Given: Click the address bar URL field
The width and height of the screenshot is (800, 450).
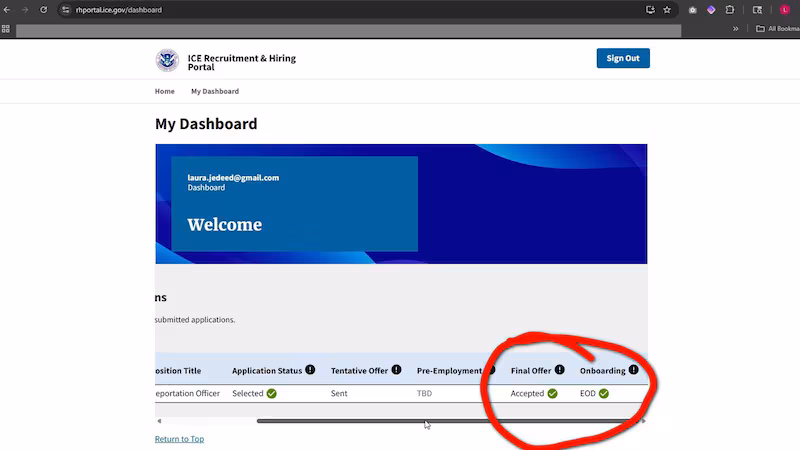Looking at the screenshot, I should [x=357, y=10].
